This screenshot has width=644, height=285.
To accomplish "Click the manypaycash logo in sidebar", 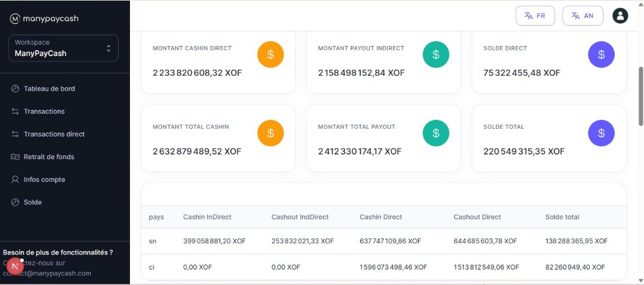I will 45,18.
